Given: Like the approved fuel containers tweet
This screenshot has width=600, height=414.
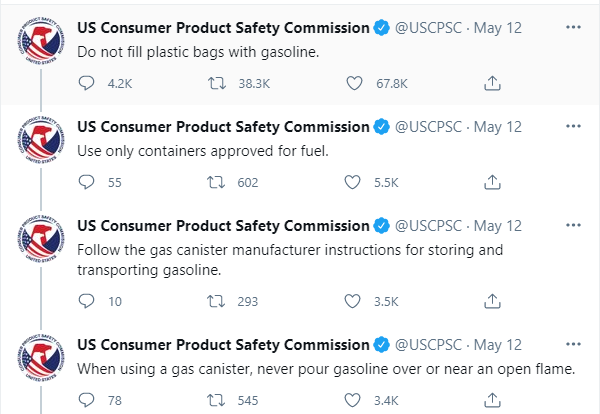Looking at the screenshot, I should tap(352, 182).
